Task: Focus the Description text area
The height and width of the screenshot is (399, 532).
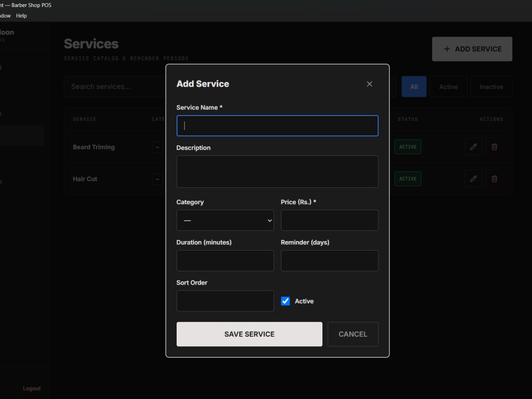Action: click(277, 172)
